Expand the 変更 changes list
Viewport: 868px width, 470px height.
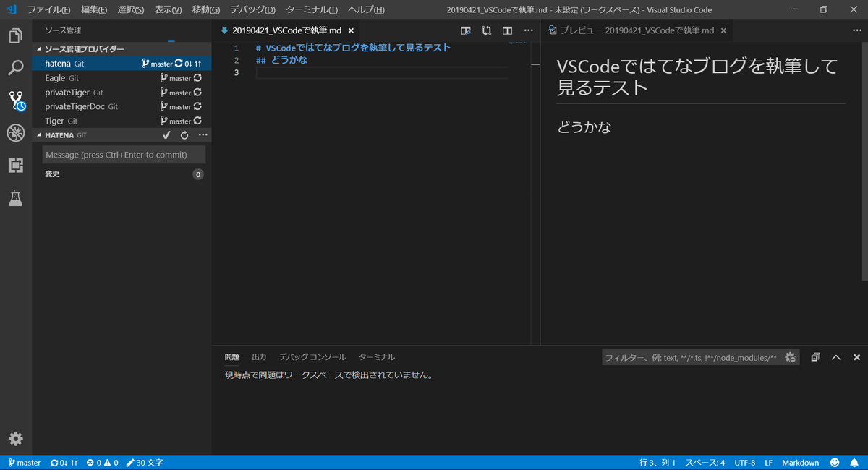click(51, 174)
